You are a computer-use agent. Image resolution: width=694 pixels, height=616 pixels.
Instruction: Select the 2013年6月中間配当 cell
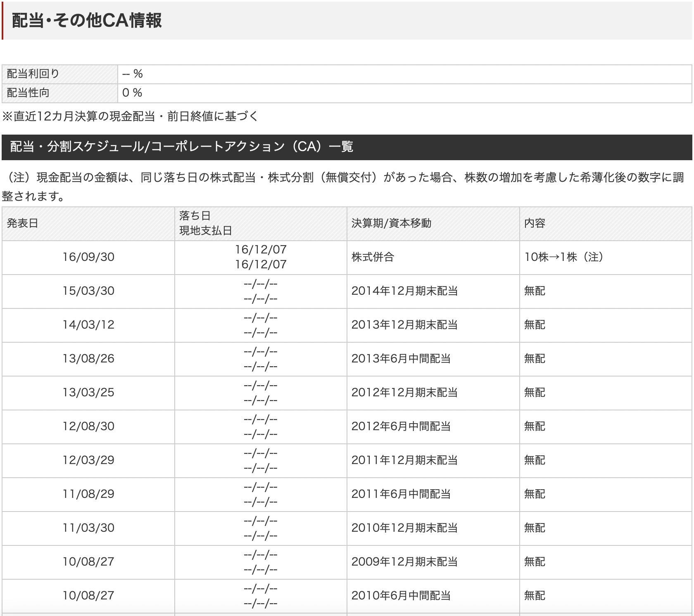pyautogui.click(x=433, y=359)
